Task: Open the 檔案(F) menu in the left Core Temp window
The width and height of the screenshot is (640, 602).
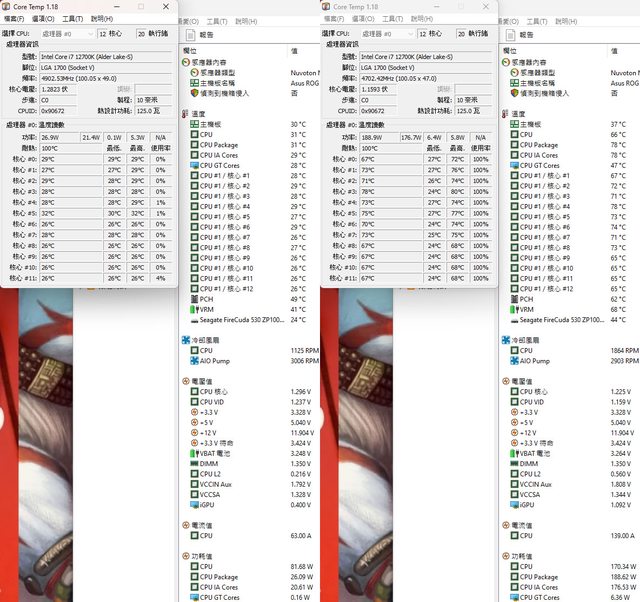Action: 14,19
